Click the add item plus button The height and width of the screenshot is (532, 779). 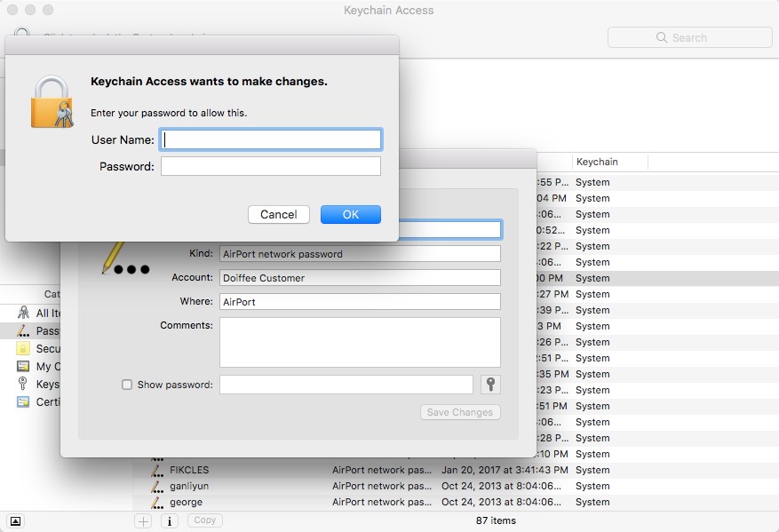(143, 520)
